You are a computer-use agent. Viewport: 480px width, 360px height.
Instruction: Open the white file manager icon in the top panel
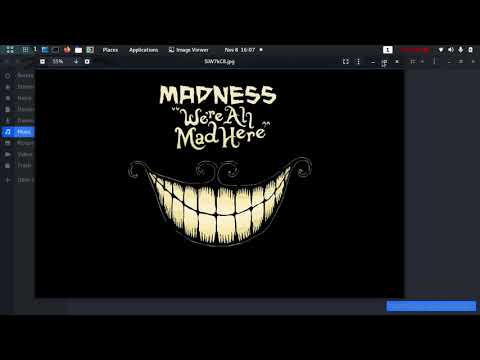click(x=78, y=50)
